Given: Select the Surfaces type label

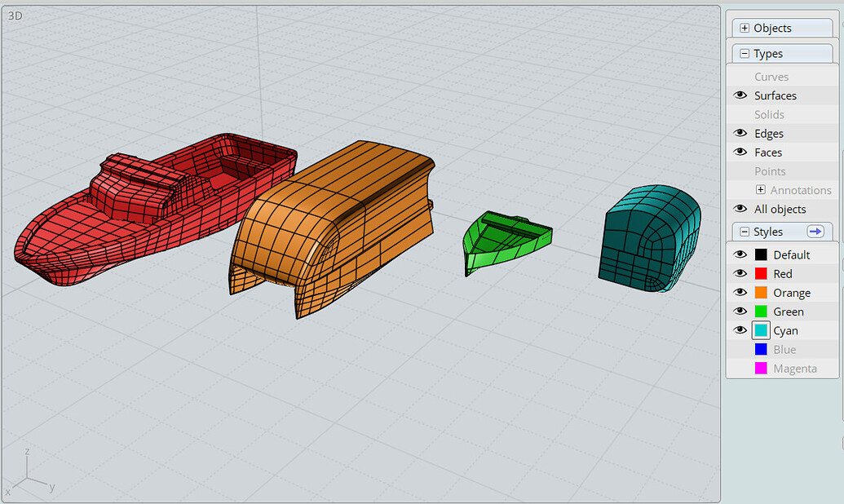Looking at the screenshot, I should (x=776, y=95).
